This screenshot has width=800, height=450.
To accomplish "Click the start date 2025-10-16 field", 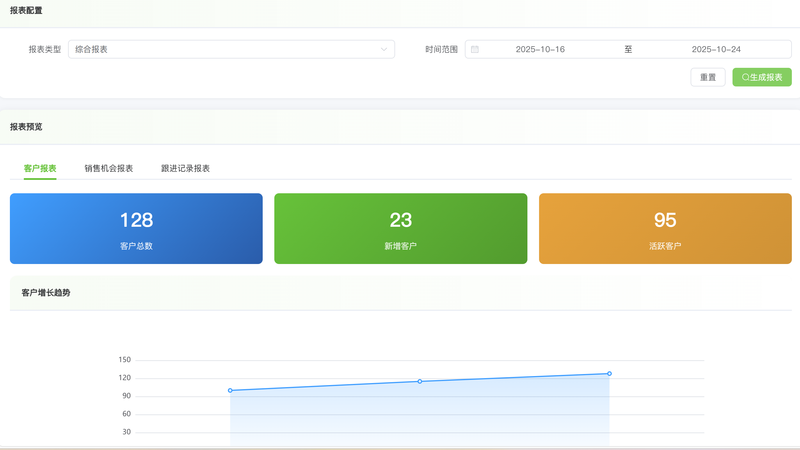I will click(540, 49).
